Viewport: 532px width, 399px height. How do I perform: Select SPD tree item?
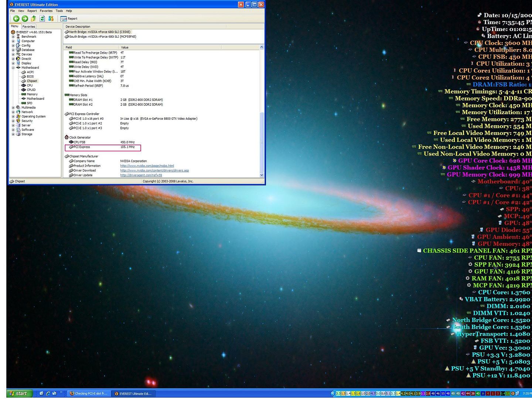(30, 103)
